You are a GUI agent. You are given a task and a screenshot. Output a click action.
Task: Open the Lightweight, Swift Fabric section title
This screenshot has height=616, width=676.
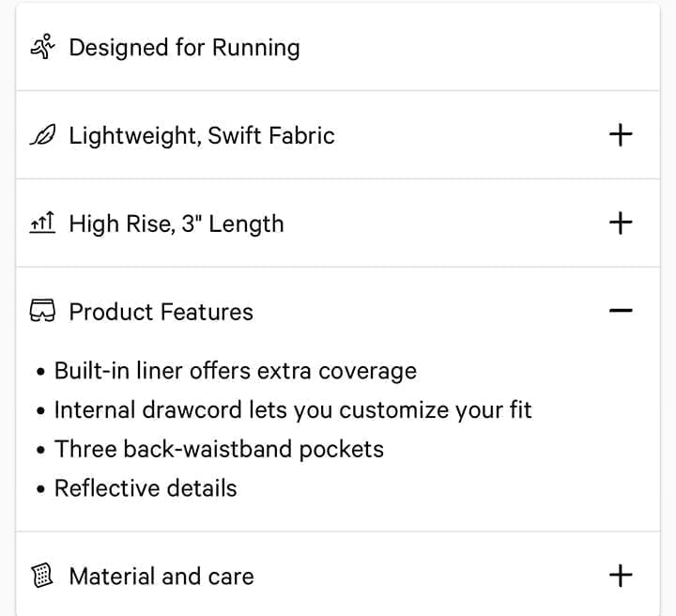click(x=202, y=136)
